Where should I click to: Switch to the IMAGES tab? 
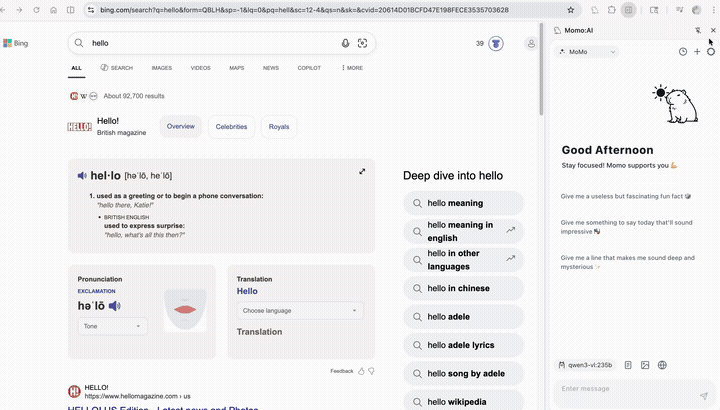[x=162, y=68]
